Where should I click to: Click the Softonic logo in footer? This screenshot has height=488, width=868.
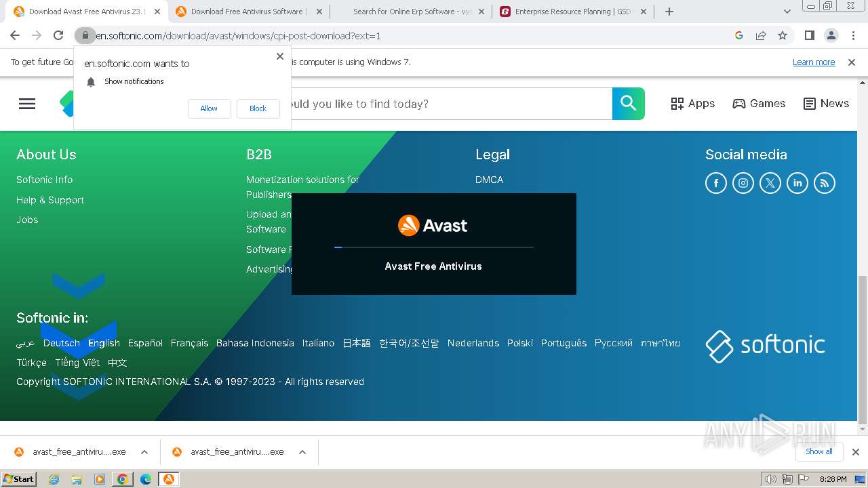(765, 346)
